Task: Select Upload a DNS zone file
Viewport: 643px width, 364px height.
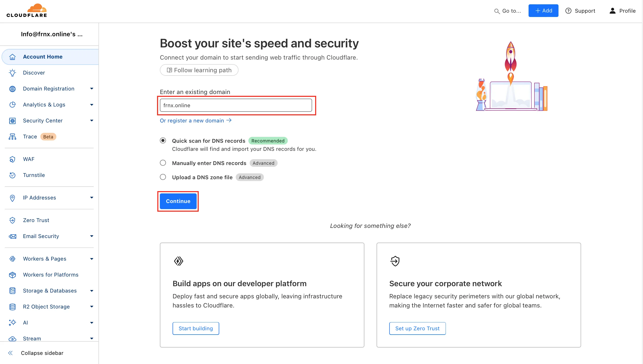Action: [x=163, y=177]
